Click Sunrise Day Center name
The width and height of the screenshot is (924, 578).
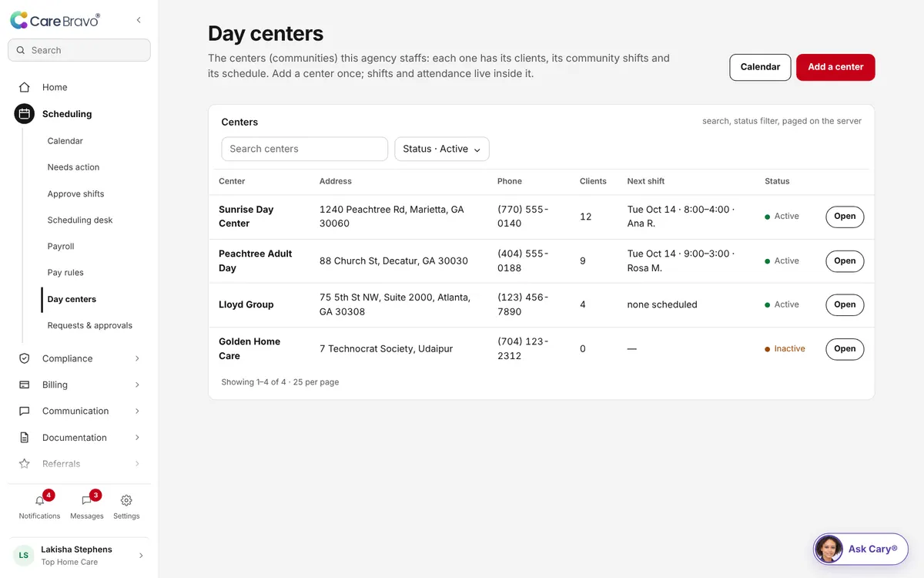[x=246, y=217]
